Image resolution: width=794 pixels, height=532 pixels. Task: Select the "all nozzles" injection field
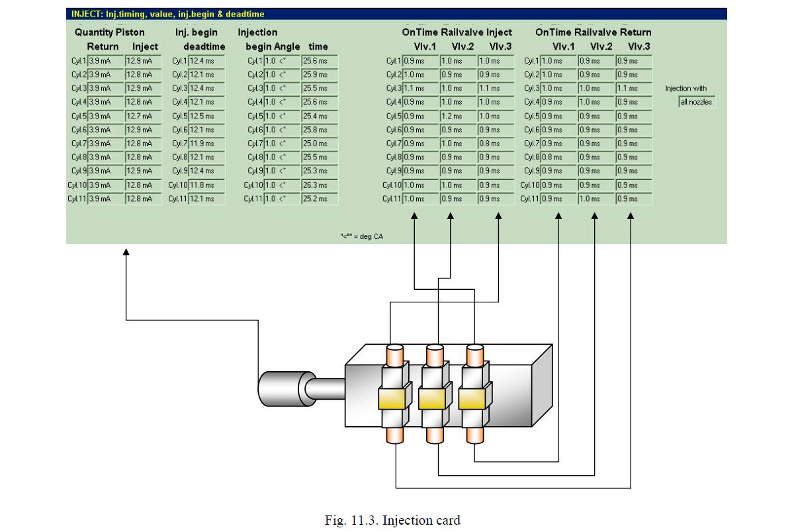click(x=696, y=102)
